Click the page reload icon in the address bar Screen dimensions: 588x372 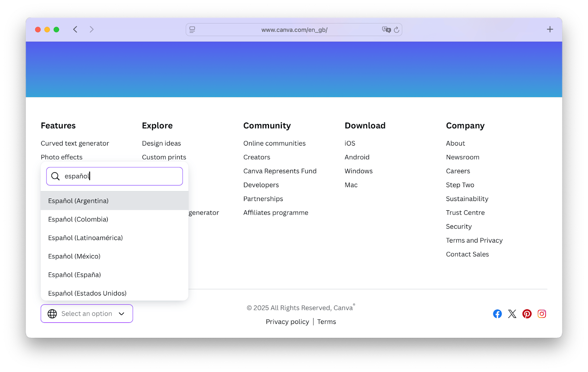tap(397, 30)
